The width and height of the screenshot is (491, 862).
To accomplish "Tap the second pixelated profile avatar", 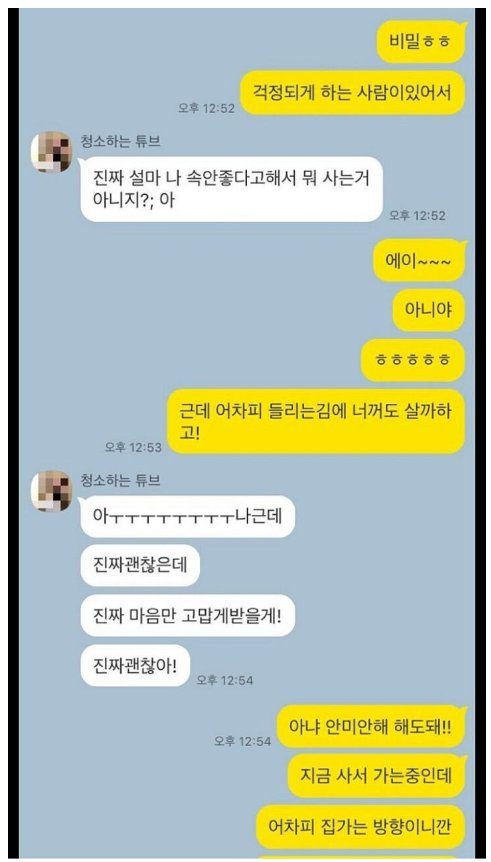I will (x=51, y=491).
